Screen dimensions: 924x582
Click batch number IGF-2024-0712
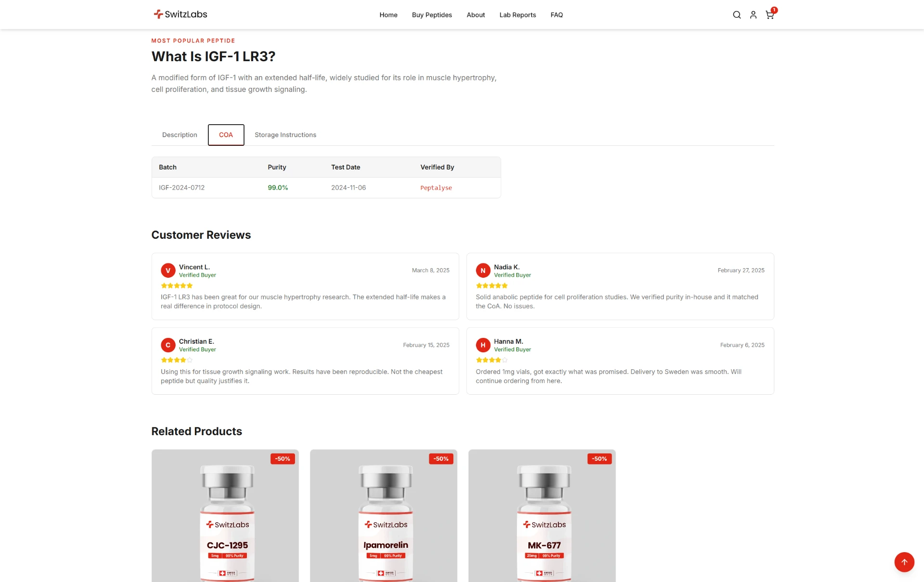coord(181,188)
